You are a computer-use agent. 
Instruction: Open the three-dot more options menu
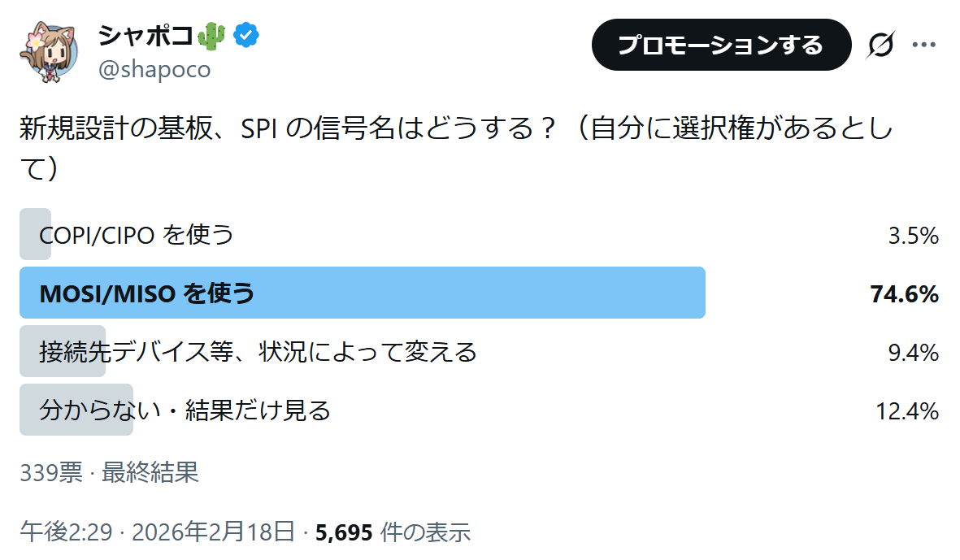924,45
